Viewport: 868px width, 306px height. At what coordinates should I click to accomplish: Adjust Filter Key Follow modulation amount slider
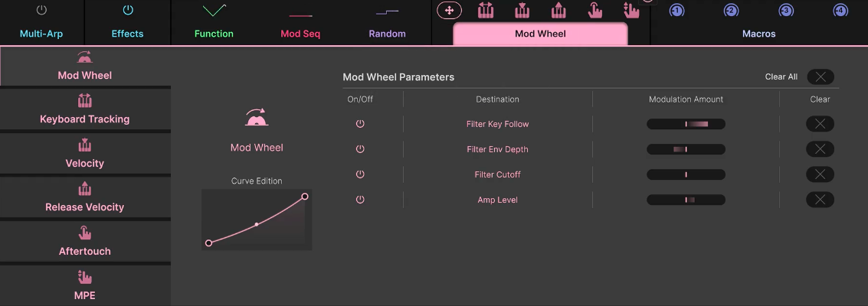[686, 124]
